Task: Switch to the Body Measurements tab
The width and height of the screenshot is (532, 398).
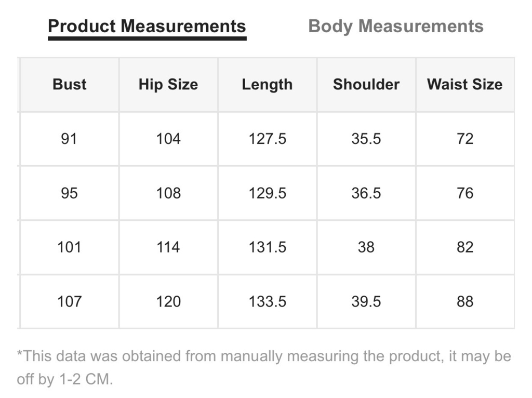Action: pos(395,26)
